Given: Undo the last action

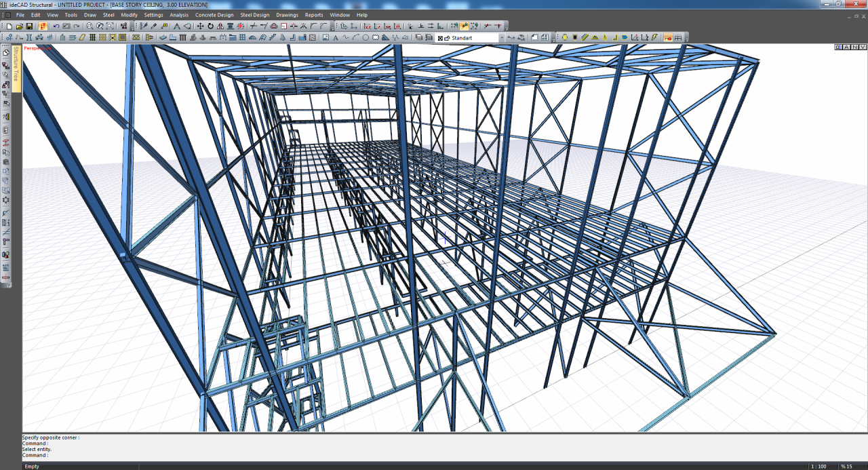Looking at the screenshot, I should tap(56, 26).
